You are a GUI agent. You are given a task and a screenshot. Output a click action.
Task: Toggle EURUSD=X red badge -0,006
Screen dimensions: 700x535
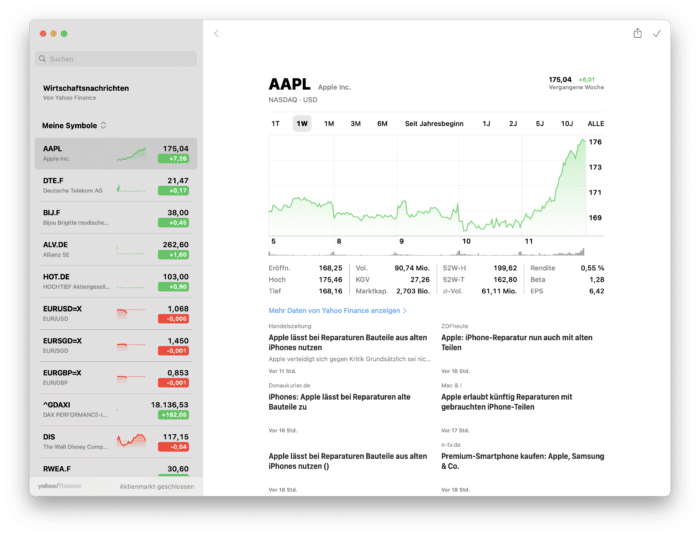(173, 319)
